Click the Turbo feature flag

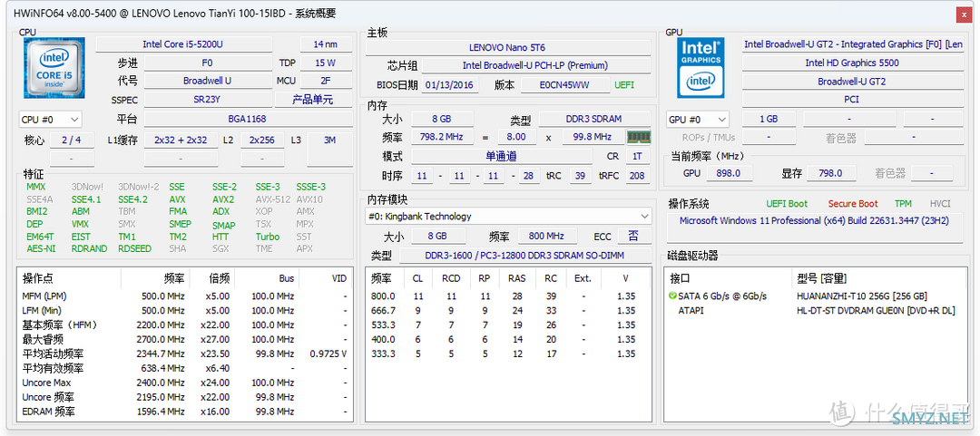[268, 237]
